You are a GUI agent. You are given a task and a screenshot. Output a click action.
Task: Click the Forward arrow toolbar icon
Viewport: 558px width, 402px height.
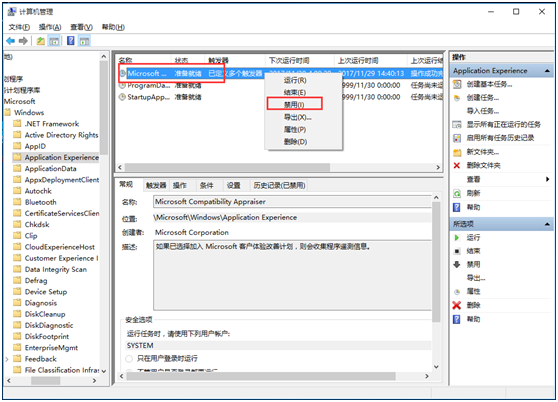coord(23,41)
